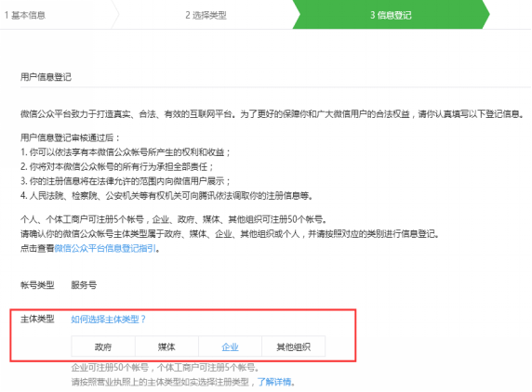Choose 媒体 as the subject type
The width and height of the screenshot is (532, 392).
pos(166,346)
